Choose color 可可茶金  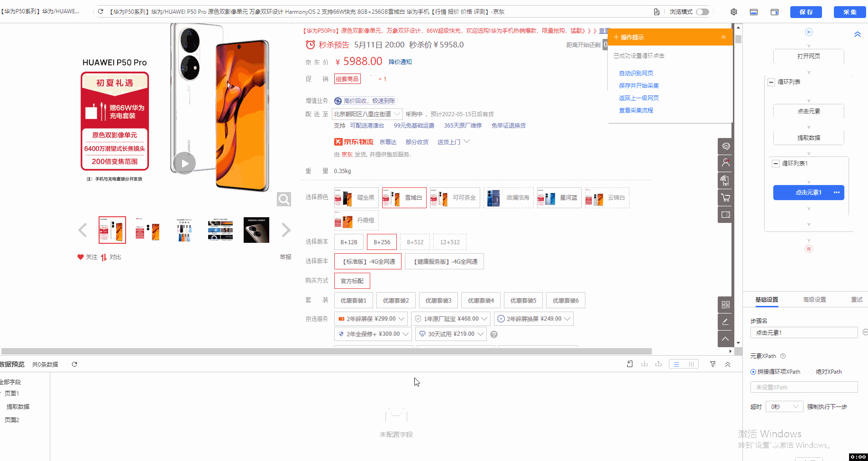455,198
